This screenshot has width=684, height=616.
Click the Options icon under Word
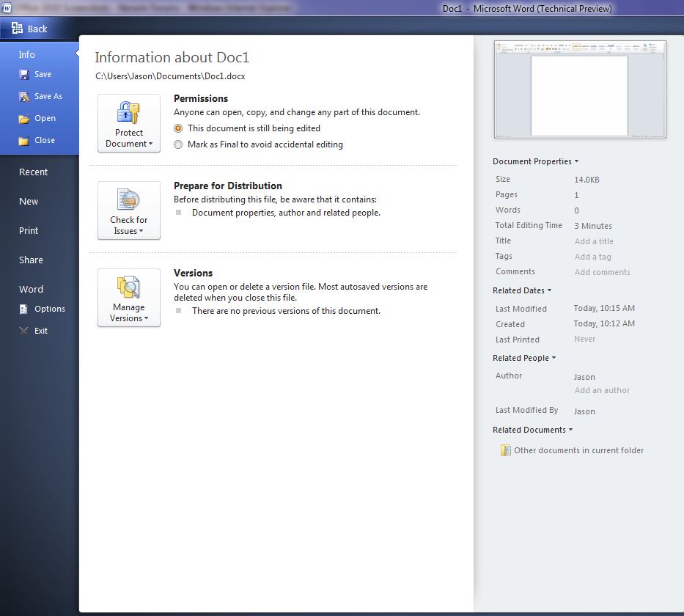24,309
